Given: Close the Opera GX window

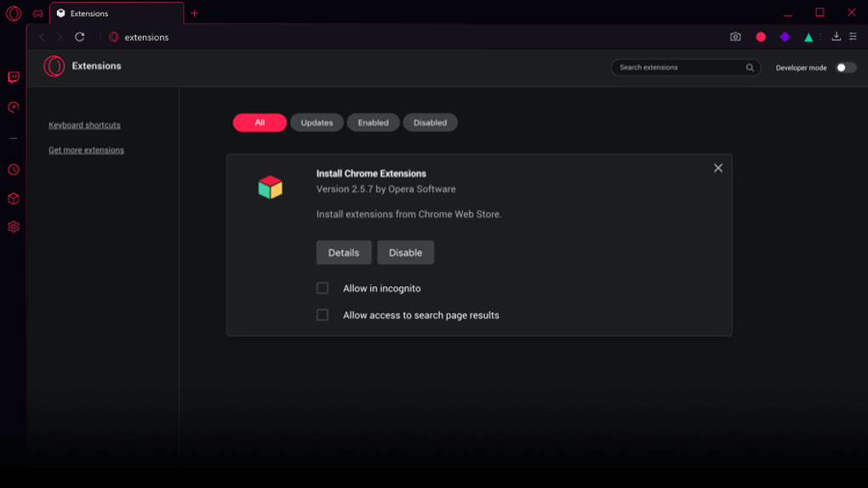Looking at the screenshot, I should click(851, 12).
